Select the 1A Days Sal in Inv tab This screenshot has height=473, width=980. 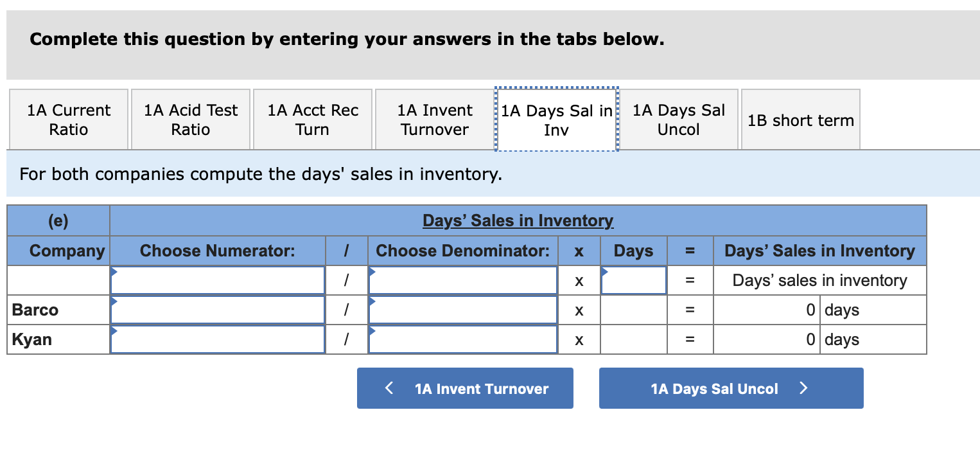[556, 120]
